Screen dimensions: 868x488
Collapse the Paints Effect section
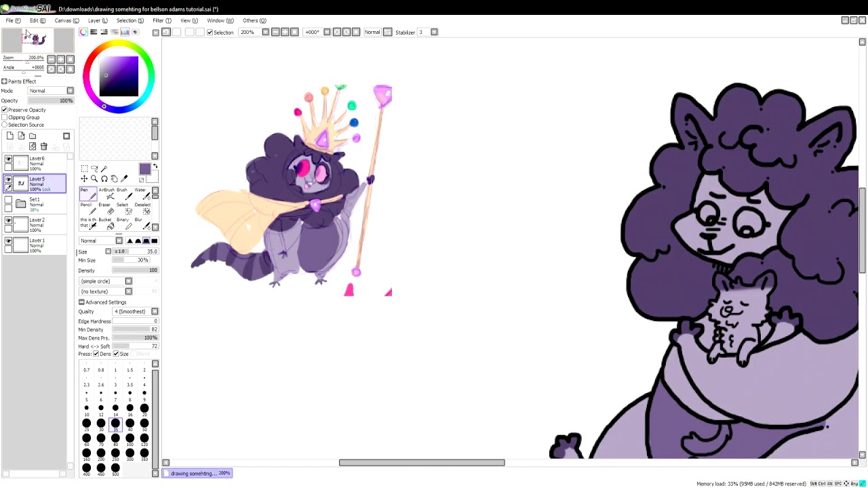point(4,81)
